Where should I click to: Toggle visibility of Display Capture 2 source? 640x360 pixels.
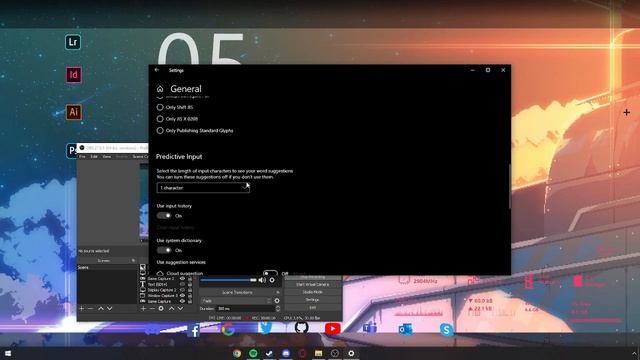pyautogui.click(x=182, y=290)
